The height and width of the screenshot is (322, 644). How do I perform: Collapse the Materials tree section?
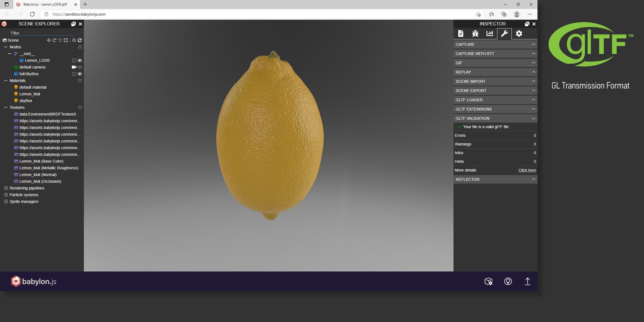pos(6,80)
